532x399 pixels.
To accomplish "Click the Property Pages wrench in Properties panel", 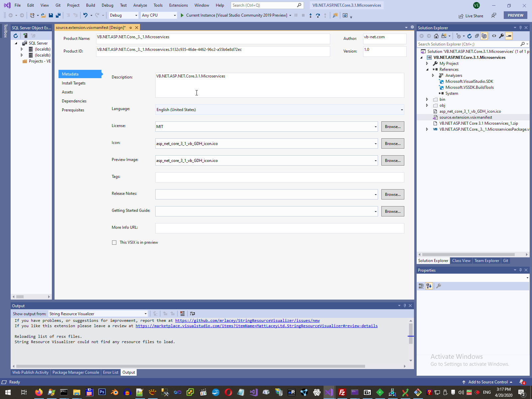I will (x=439, y=286).
